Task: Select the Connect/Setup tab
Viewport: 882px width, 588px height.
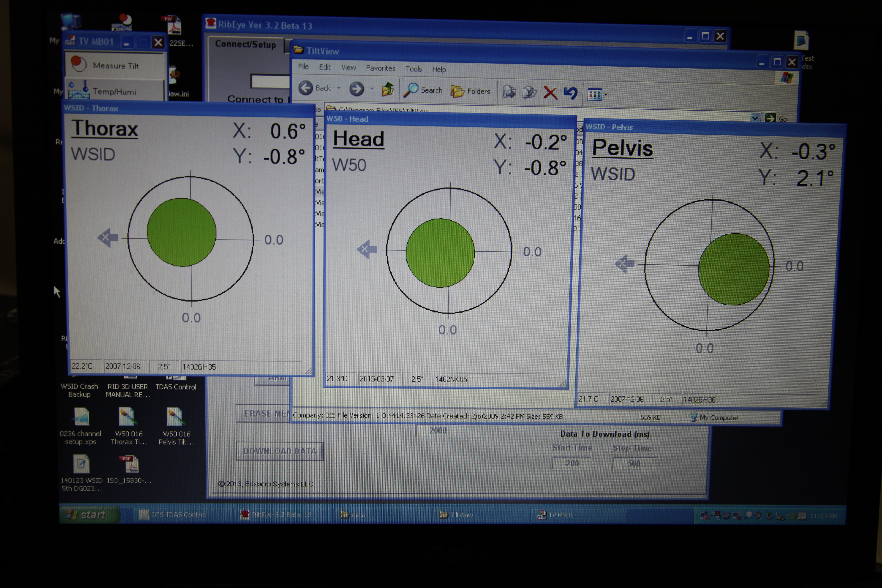Action: (x=246, y=45)
